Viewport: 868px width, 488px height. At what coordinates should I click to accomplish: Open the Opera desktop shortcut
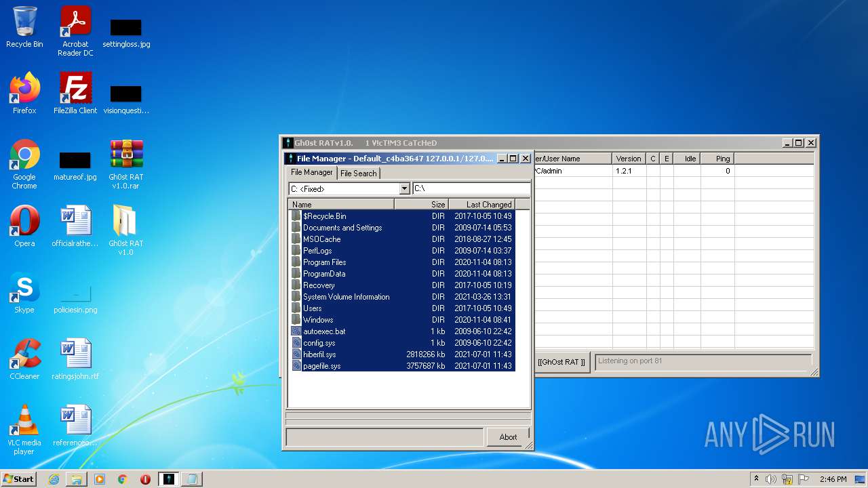(24, 226)
